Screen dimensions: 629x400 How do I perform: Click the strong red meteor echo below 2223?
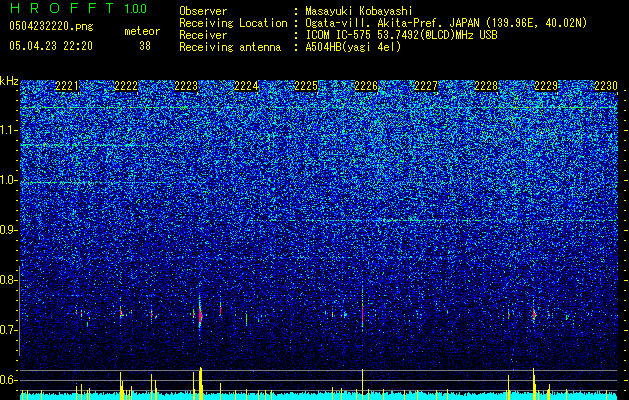tap(200, 315)
